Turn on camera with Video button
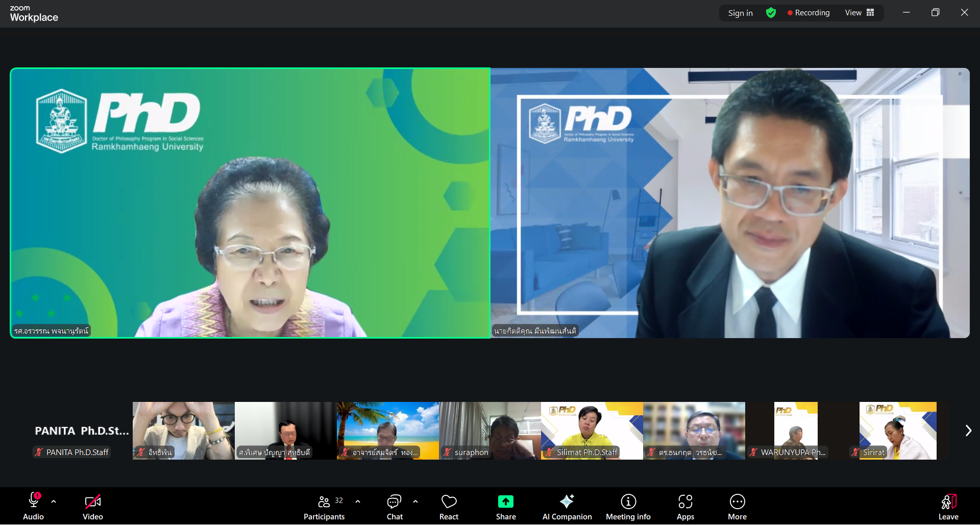Screen dimensions: 980x525 point(93,507)
